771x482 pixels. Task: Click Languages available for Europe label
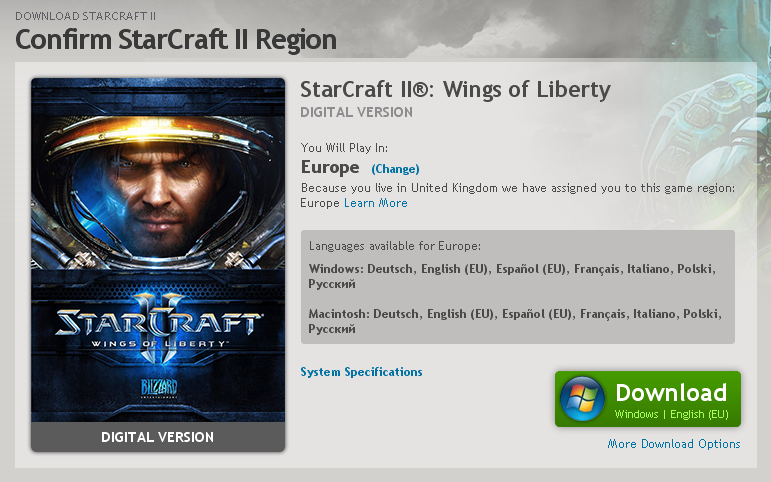[395, 246]
